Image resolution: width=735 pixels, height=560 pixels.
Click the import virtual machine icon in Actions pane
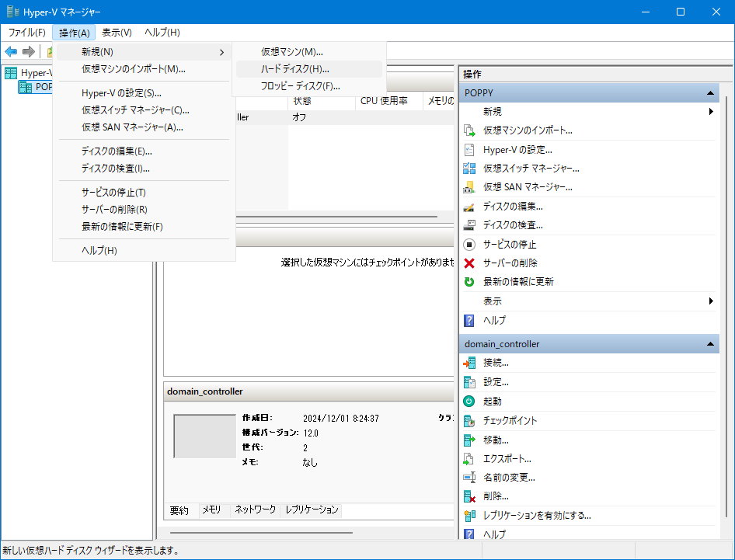coord(469,130)
